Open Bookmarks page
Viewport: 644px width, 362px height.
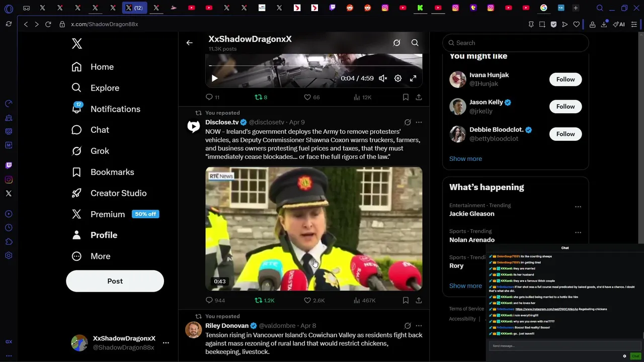click(103, 172)
